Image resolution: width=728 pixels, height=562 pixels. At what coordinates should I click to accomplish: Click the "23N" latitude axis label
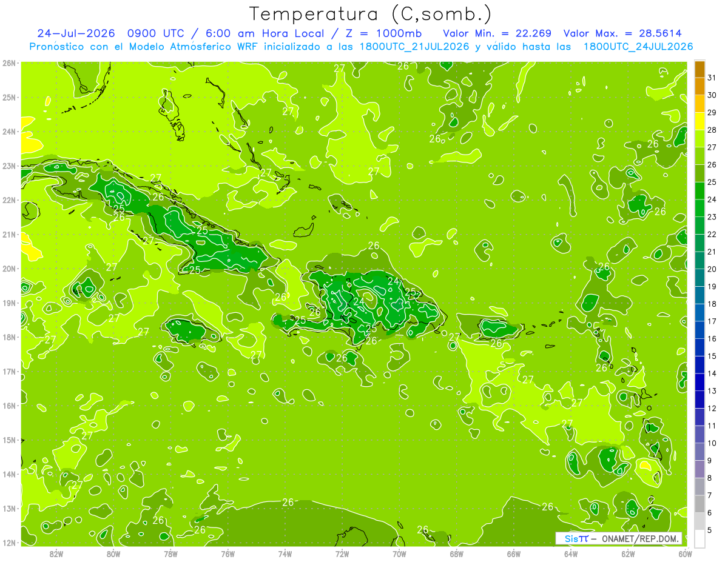point(9,166)
